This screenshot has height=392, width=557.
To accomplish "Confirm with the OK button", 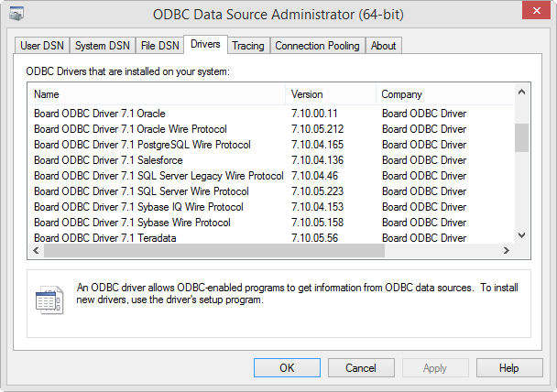I will point(287,368).
